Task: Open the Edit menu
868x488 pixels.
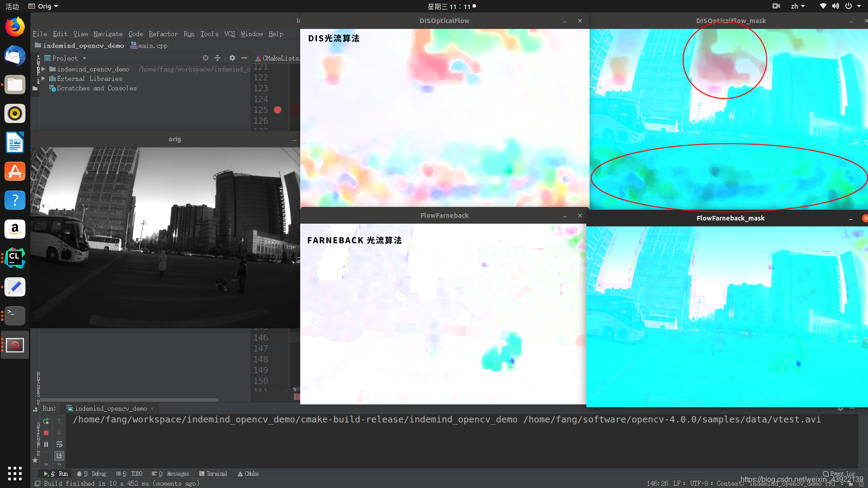Action: point(60,34)
